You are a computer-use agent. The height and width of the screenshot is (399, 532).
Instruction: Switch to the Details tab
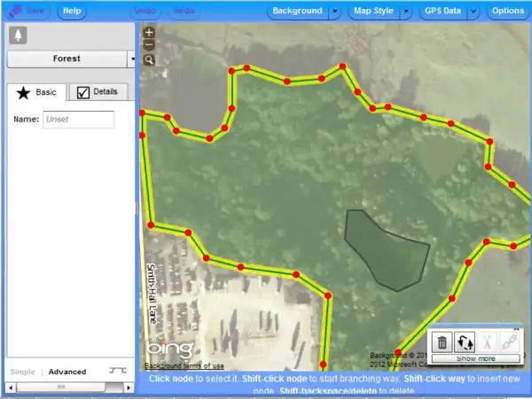[x=98, y=91]
